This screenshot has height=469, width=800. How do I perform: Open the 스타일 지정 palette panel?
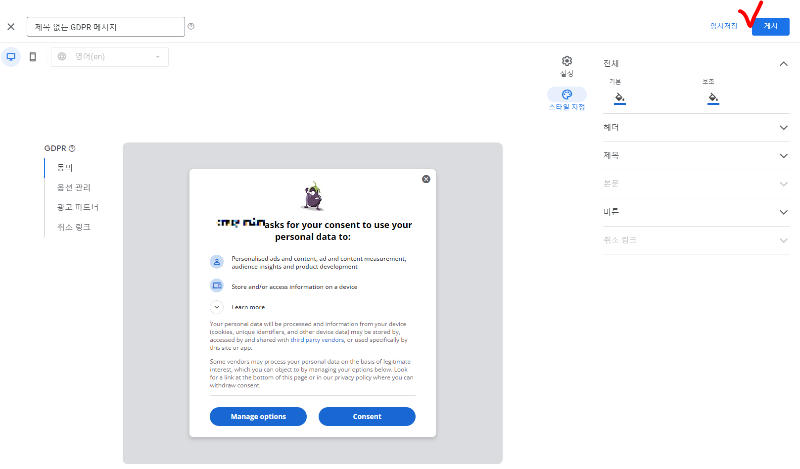click(567, 98)
